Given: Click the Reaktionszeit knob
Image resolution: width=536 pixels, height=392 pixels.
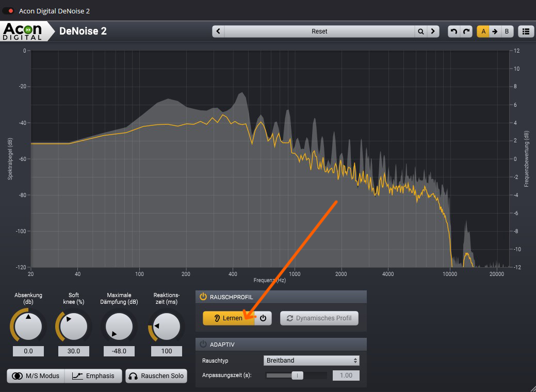Looking at the screenshot, I should (x=166, y=326).
